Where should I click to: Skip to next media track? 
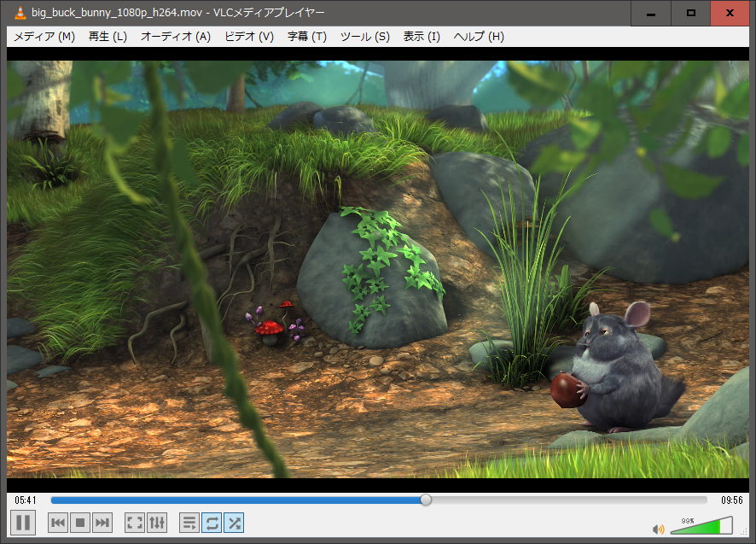tap(102, 523)
